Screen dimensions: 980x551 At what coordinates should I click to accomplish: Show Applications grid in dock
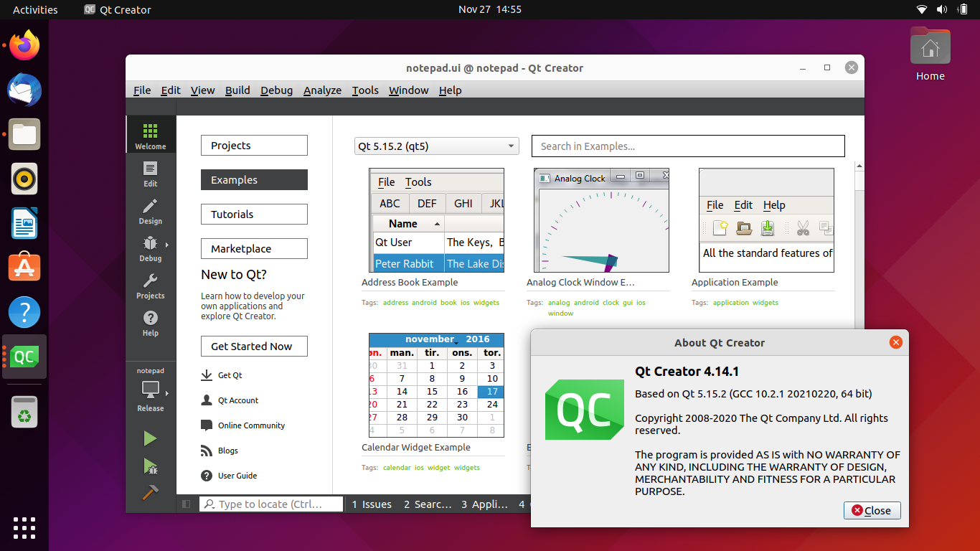[24, 527]
